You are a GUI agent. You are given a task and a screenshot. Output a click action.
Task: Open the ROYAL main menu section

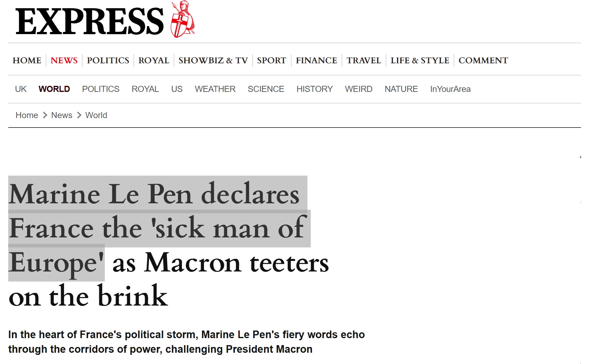[154, 60]
